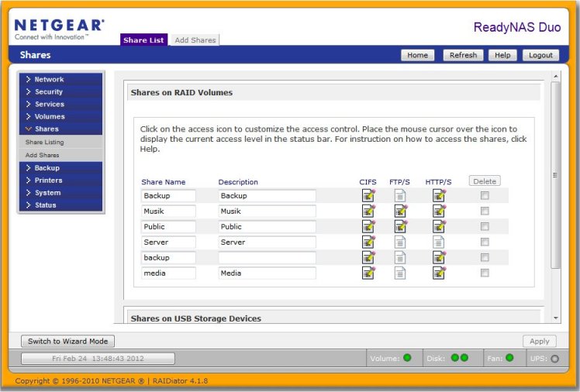580x392 pixels.
Task: Expand the Status menu section
Action: [60, 205]
